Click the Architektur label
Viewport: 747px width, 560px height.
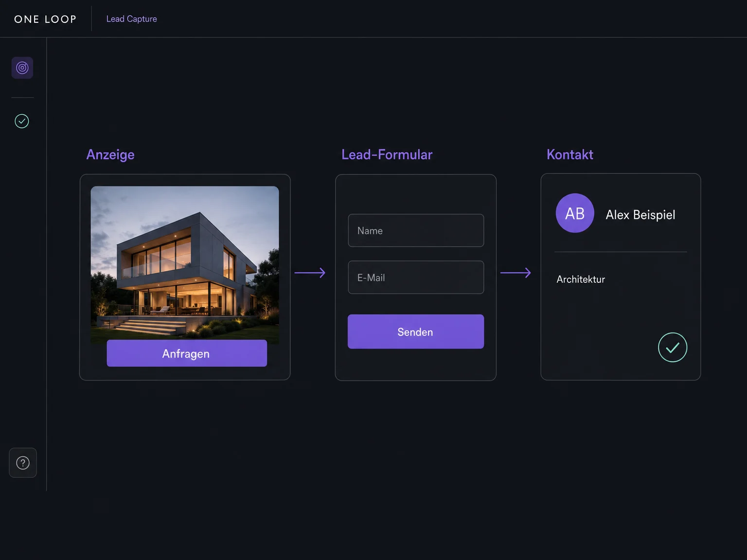pos(581,280)
